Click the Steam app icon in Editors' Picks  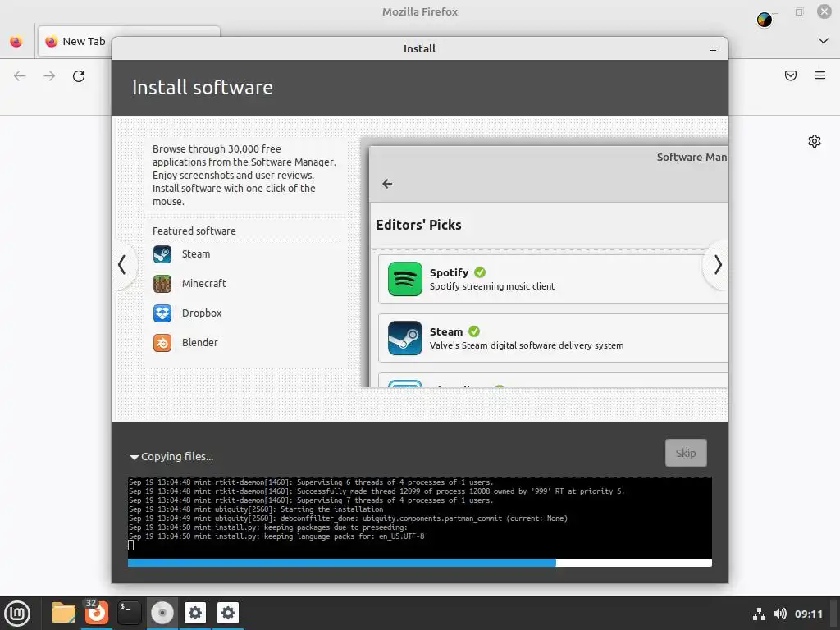point(405,338)
